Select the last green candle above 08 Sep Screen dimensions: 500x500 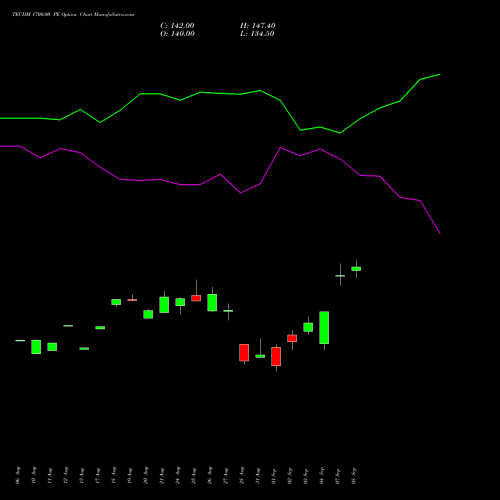pos(356,269)
